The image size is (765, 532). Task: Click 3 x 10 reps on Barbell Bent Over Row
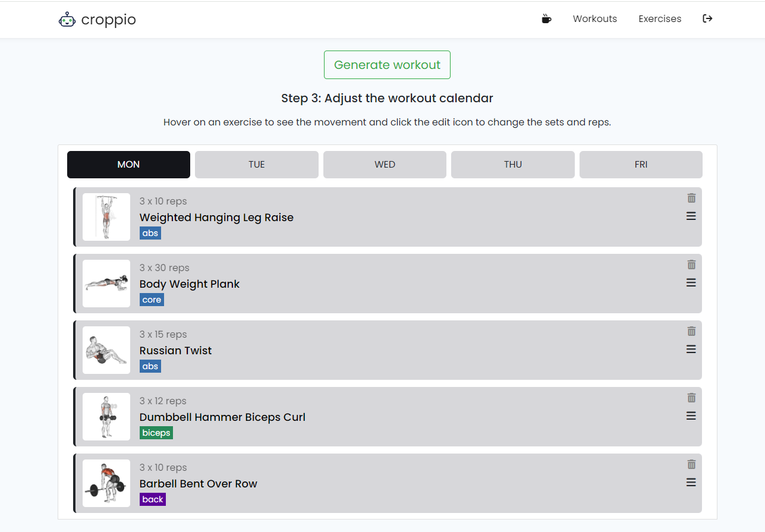pos(163,468)
